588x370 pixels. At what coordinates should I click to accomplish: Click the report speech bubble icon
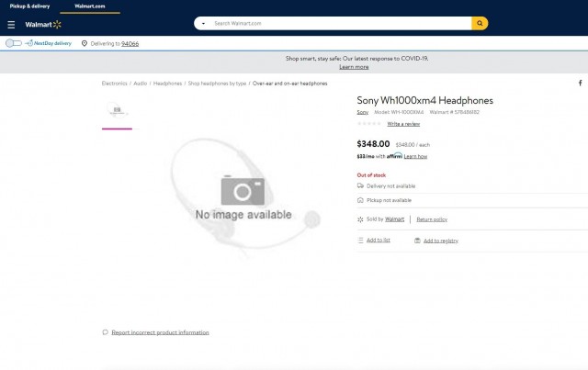tap(105, 332)
